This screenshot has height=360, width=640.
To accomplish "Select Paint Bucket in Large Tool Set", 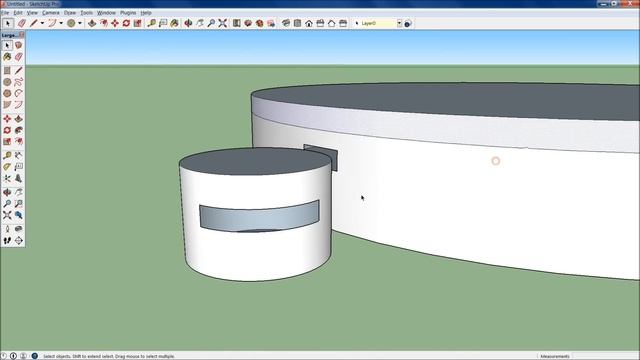I will [x=7, y=57].
